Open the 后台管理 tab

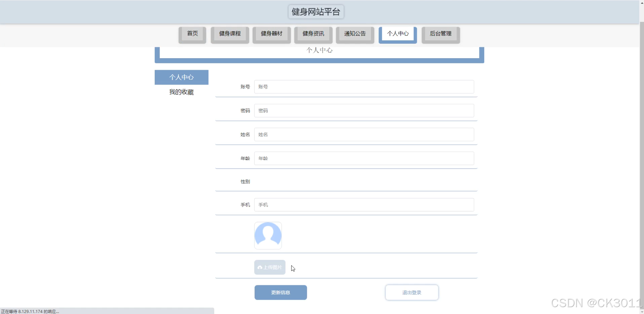[x=441, y=34]
